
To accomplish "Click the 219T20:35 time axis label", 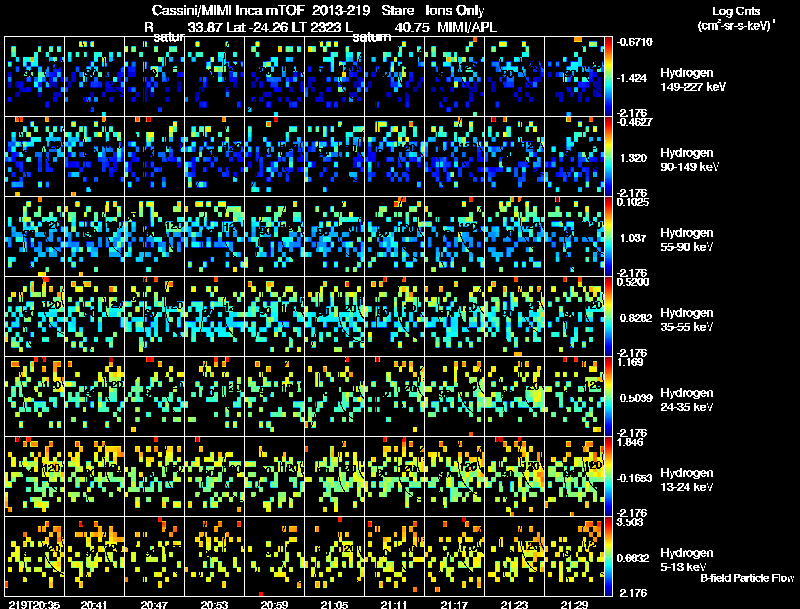I will (34, 605).
